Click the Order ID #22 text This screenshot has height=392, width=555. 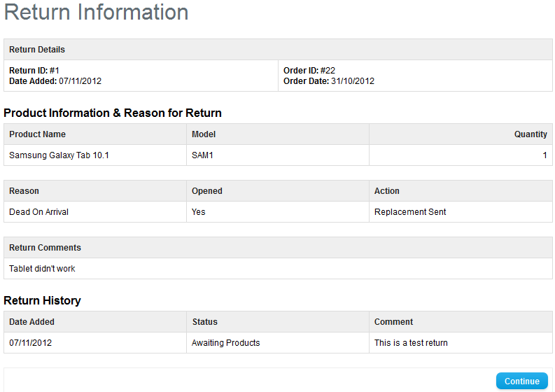[x=309, y=71]
